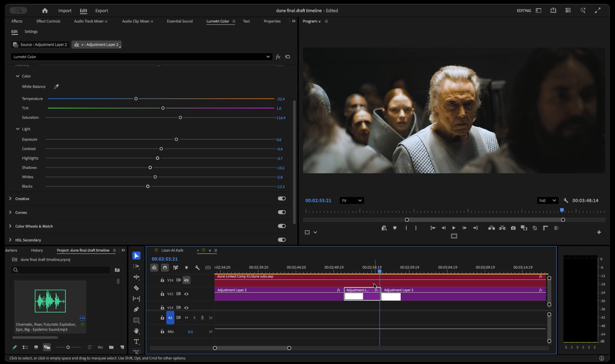The image size is (615, 364).
Task: Switch to the Effect Controls tab
Action: [x=48, y=21]
